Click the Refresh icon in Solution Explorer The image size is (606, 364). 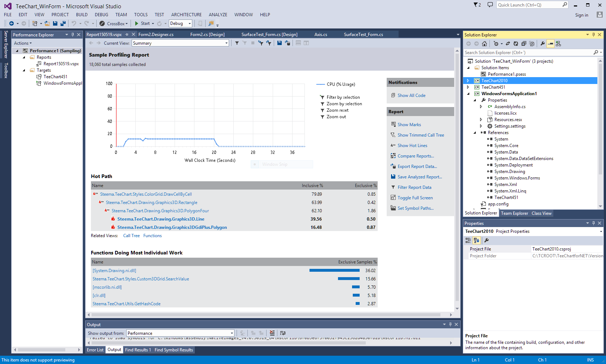click(x=516, y=44)
